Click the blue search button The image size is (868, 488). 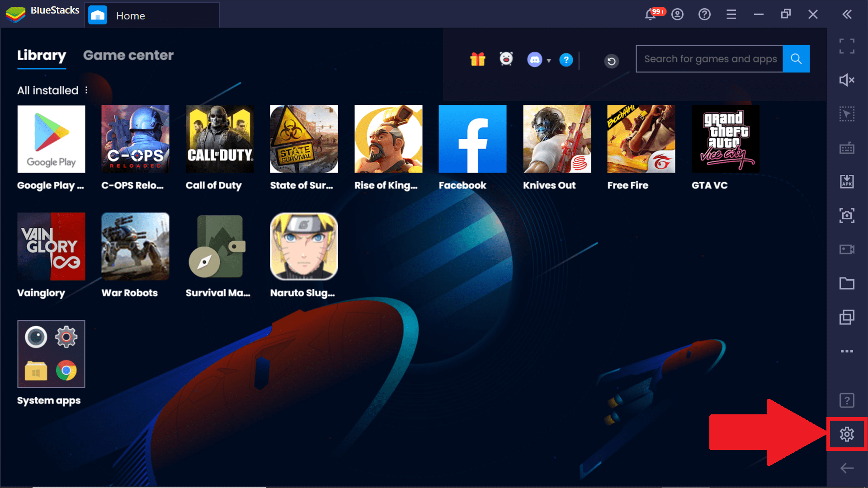796,59
